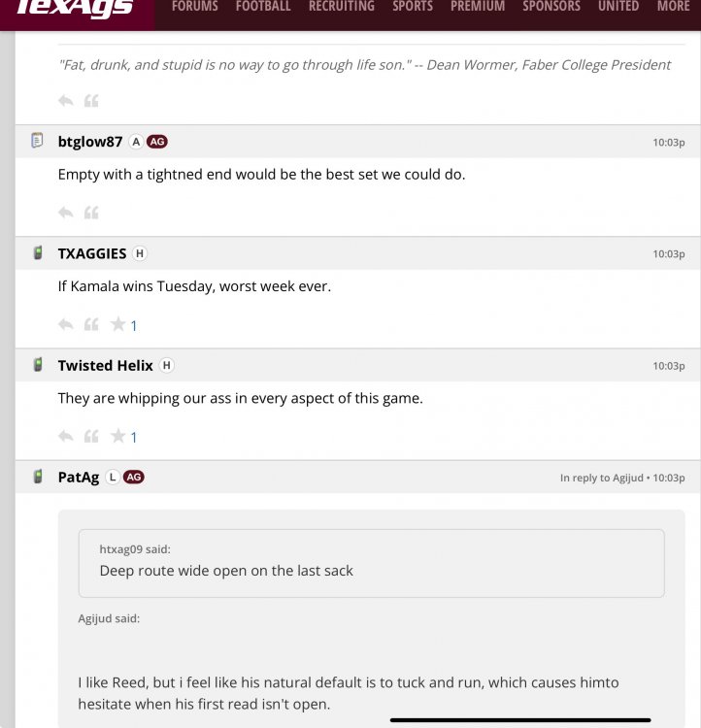Click document icon beside btglow87
Image resolution: width=701 pixels, height=728 pixels.
(37, 141)
